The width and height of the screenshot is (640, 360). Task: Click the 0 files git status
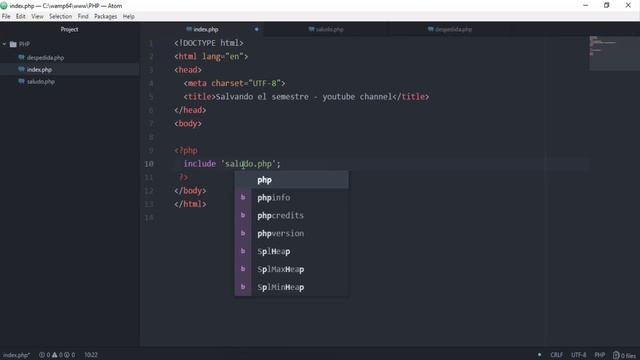624,355
